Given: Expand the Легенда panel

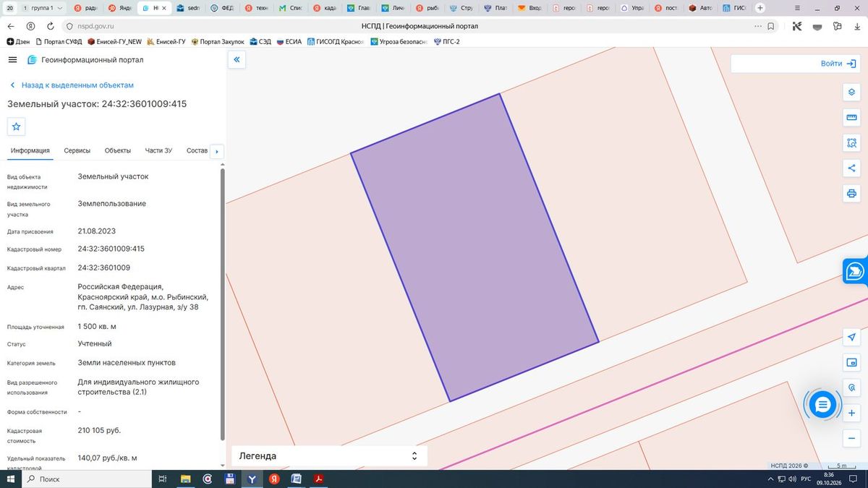Looking at the screenshot, I should pos(329,456).
